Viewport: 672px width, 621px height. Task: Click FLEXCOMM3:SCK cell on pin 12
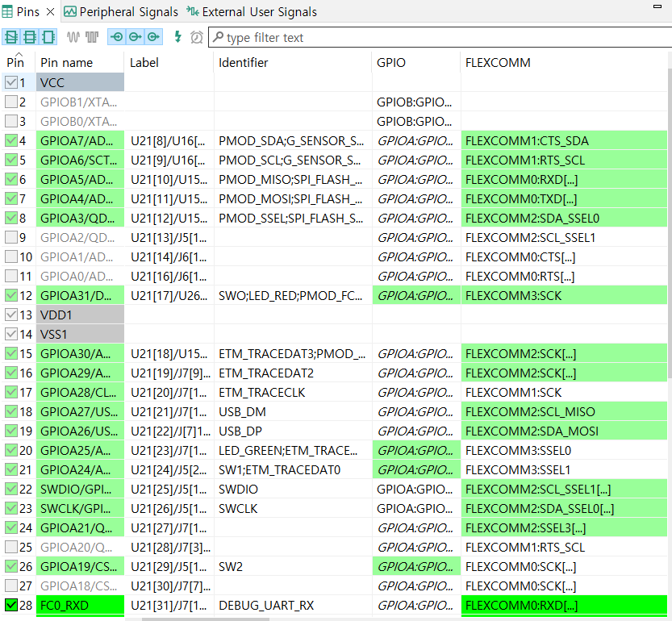pyautogui.click(x=564, y=295)
